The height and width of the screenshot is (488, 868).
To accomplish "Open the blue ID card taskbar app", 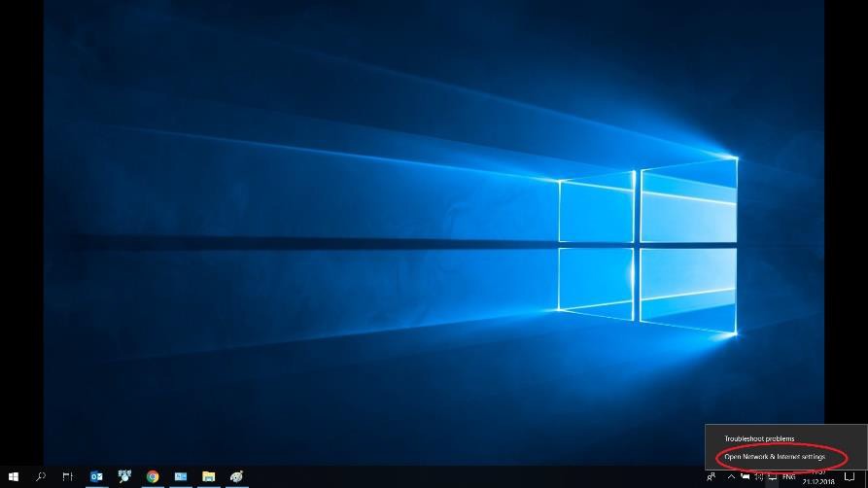I will 181,476.
